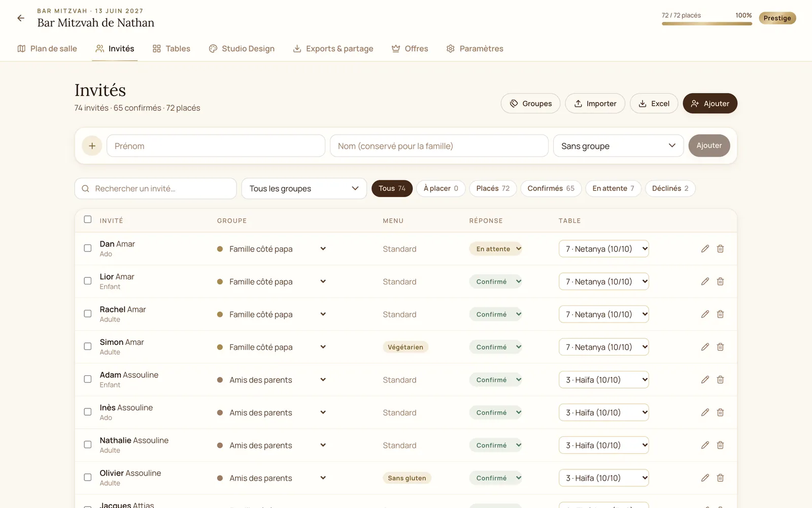Delete Adam Assouline with trash icon
The width and height of the screenshot is (812, 508).
pyautogui.click(x=720, y=380)
